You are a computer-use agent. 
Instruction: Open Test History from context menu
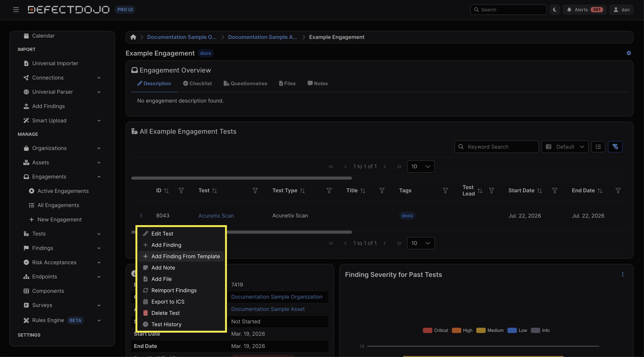[181, 324]
